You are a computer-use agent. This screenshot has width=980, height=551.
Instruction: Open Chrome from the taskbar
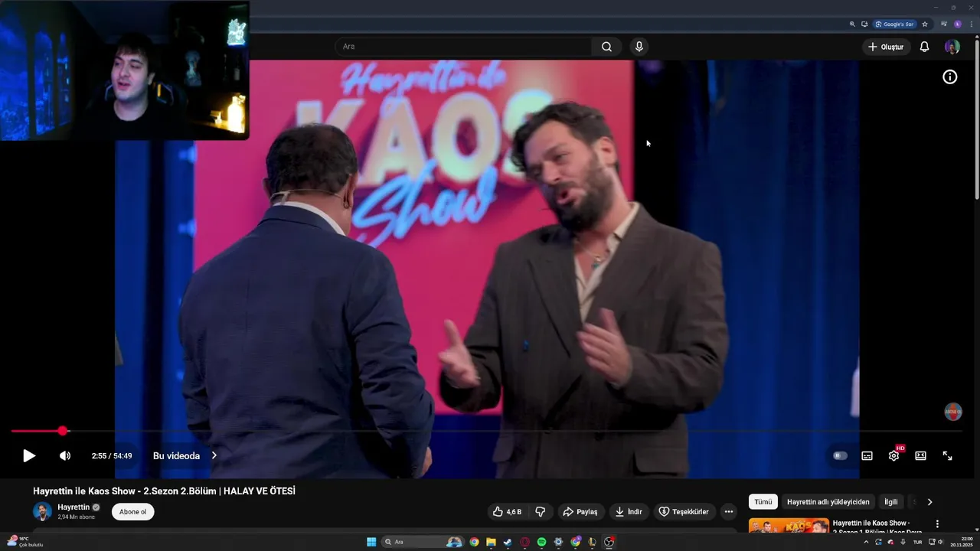point(474,542)
